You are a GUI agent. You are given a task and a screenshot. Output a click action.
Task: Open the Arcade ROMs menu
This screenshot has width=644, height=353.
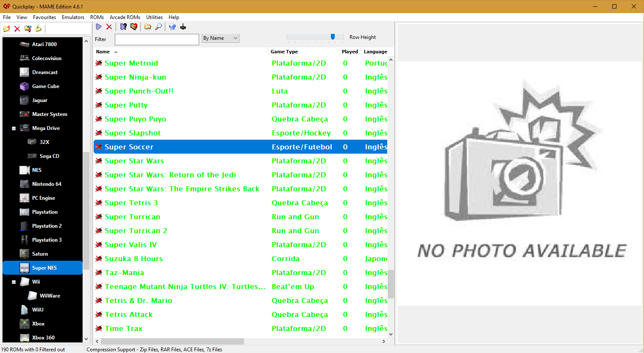(x=125, y=17)
